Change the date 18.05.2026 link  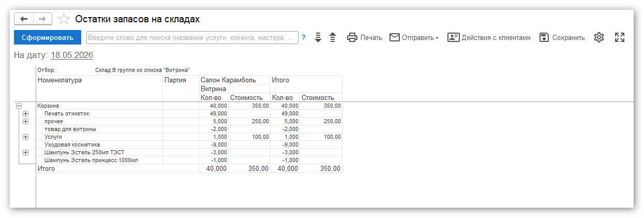[71, 55]
